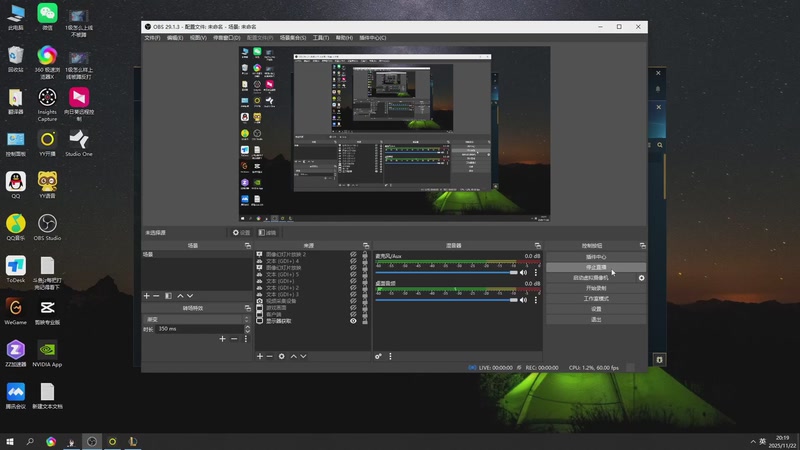This screenshot has height=450, width=800.
Task: Click the 开始录制 button
Action: point(596,288)
